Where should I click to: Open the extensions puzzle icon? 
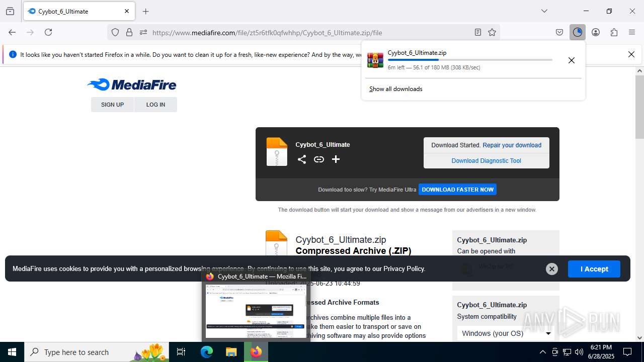tap(614, 32)
